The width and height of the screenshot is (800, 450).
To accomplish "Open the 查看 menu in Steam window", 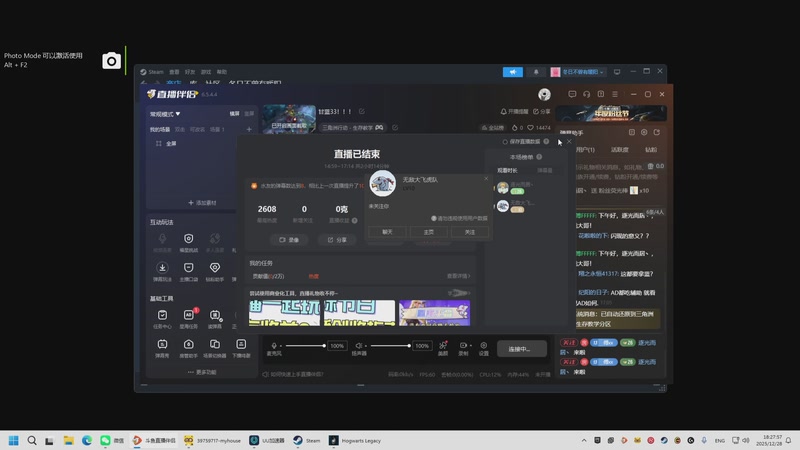I will (x=174, y=72).
